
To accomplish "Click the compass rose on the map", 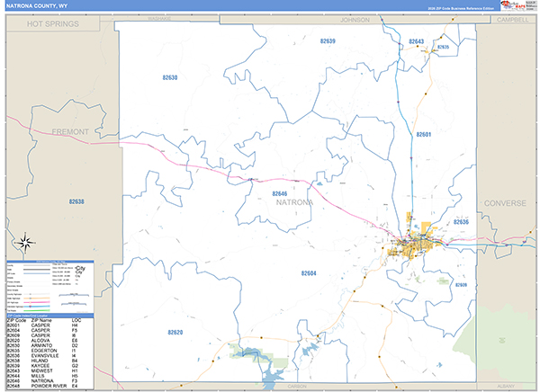I will coord(27,241).
